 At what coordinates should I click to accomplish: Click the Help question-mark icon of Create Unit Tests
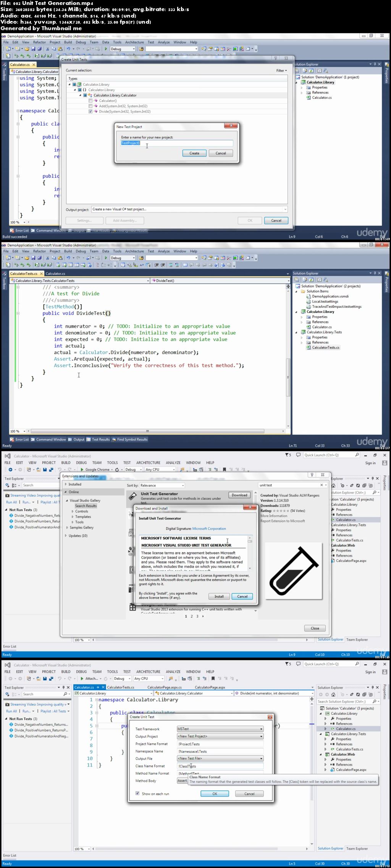coord(275,58)
